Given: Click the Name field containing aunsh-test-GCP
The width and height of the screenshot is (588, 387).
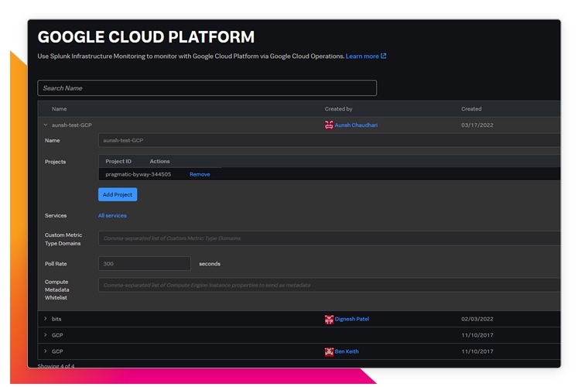Looking at the screenshot, I should 330,140.
